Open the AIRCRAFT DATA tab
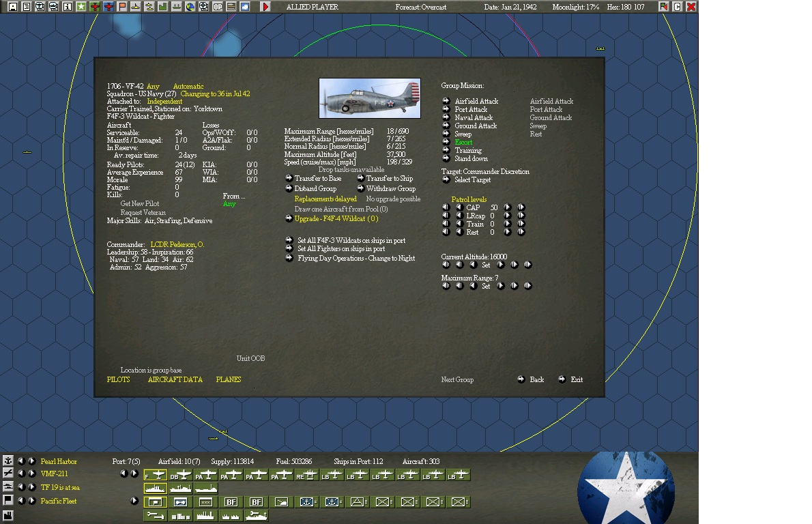Image resolution: width=812 pixels, height=524 pixels. click(x=175, y=379)
